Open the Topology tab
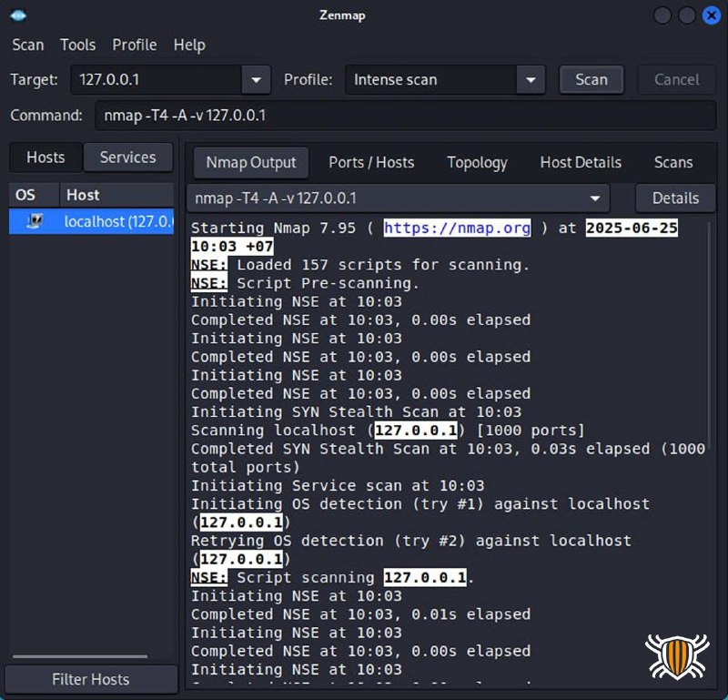Viewport: 728px width, 700px height. (x=477, y=163)
